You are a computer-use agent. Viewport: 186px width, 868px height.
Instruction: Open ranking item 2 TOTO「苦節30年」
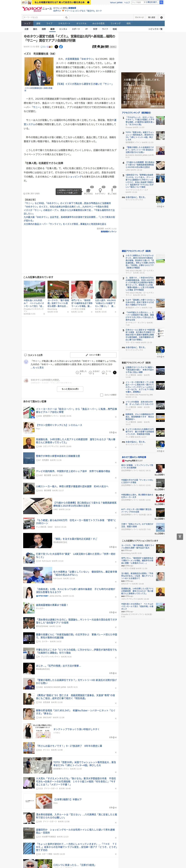(140, 136)
